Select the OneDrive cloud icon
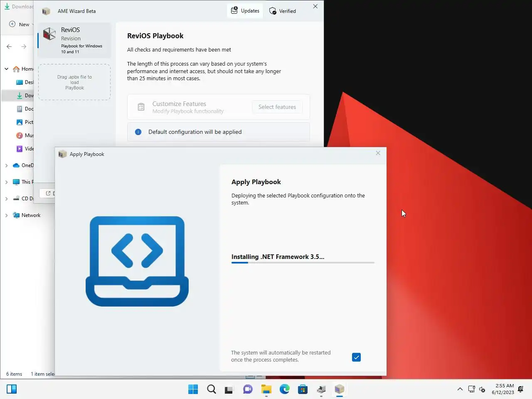The height and width of the screenshot is (399, 532). tap(16, 165)
